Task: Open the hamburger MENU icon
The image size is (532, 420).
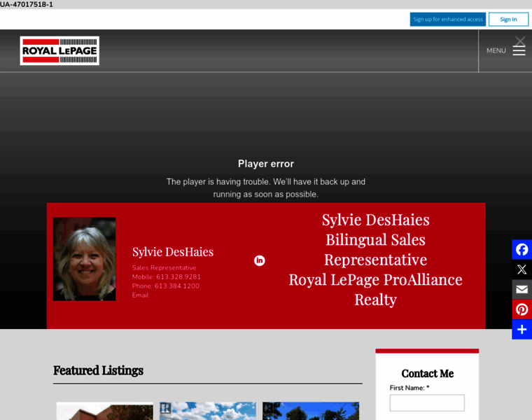Action: pyautogui.click(x=519, y=51)
